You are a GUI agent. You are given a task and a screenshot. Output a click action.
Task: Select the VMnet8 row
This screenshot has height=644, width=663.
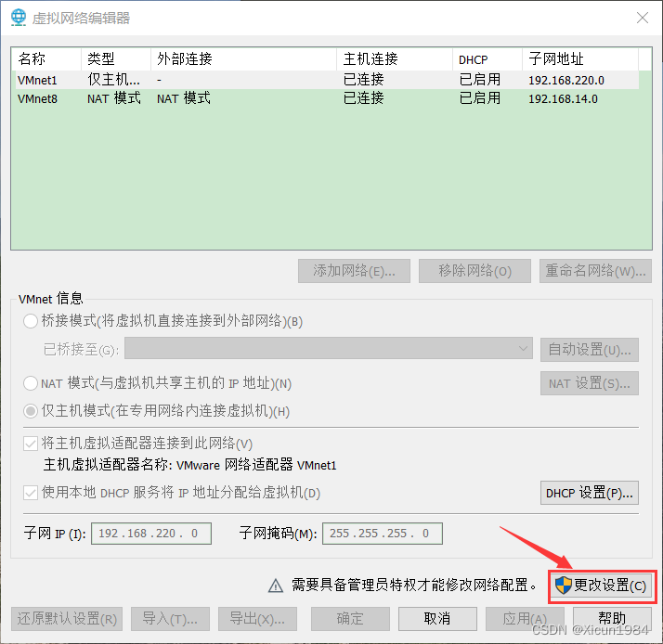pyautogui.click(x=327, y=98)
